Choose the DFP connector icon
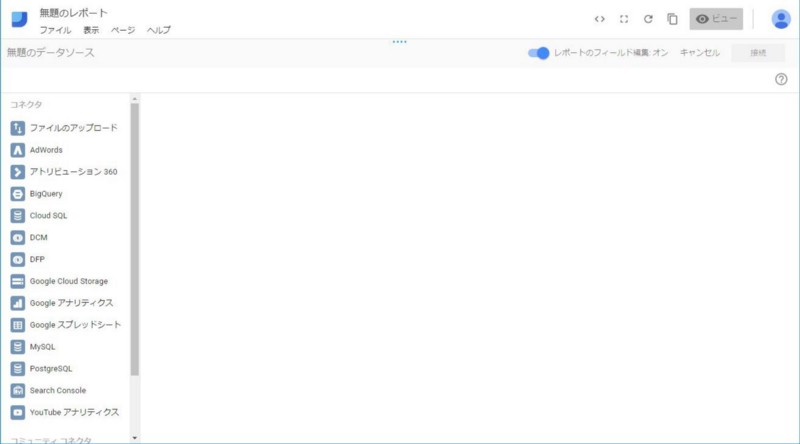This screenshot has height=444, width=800. click(17, 259)
